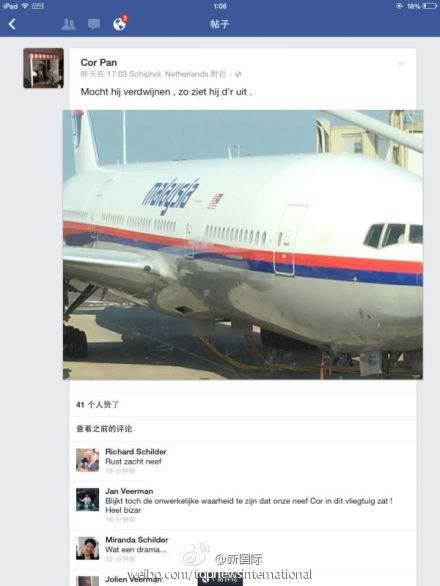
Task: Tap the back arrow in header
Action: pyautogui.click(x=12, y=24)
